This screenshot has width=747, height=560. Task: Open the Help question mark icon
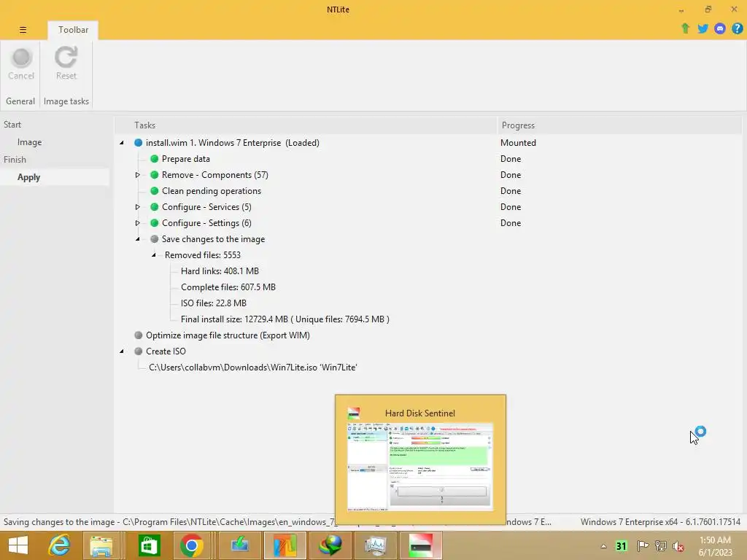coord(737,28)
